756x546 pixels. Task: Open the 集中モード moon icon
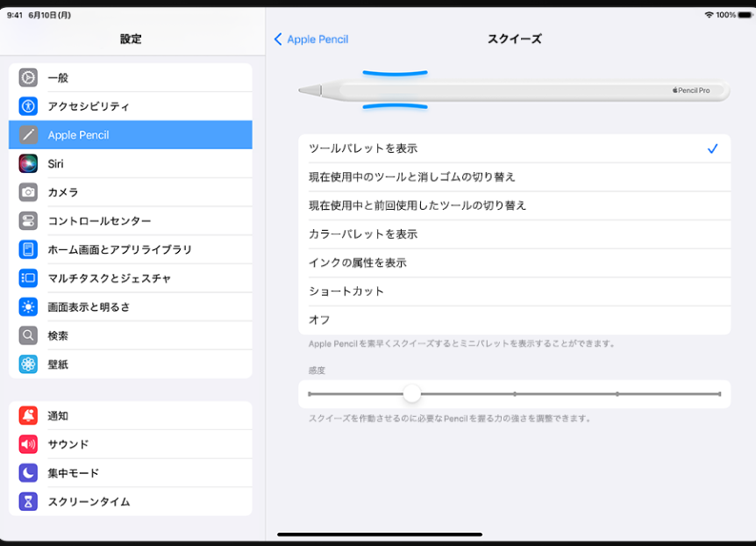tap(28, 472)
